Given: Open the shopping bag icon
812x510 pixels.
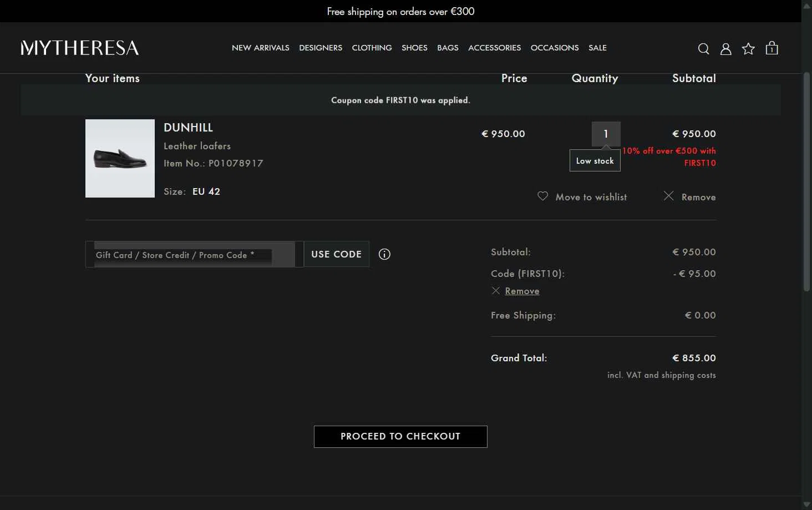Looking at the screenshot, I should [772, 48].
